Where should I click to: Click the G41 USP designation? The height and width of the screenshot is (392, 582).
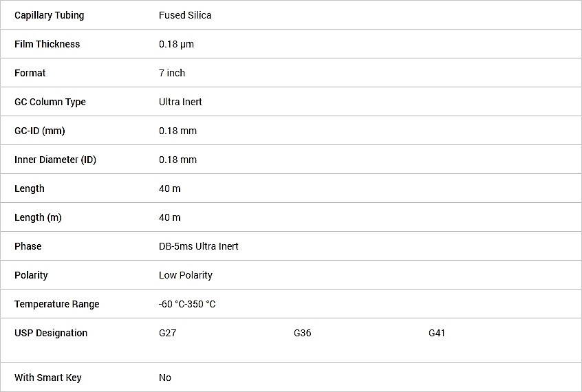click(437, 333)
